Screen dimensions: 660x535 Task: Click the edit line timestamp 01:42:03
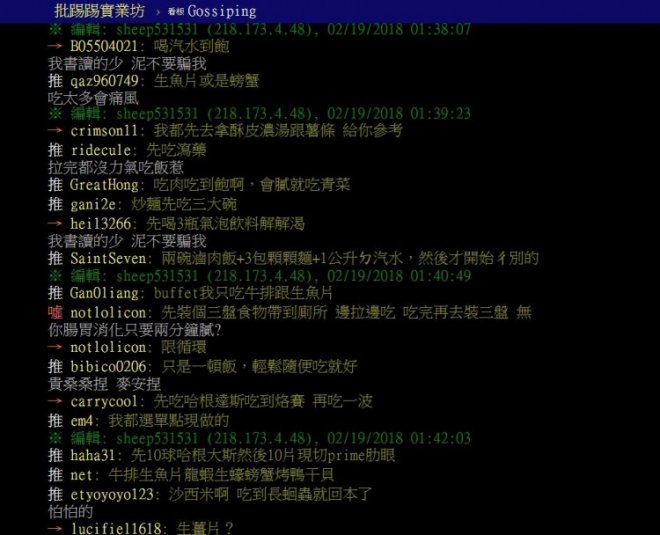coord(440,438)
